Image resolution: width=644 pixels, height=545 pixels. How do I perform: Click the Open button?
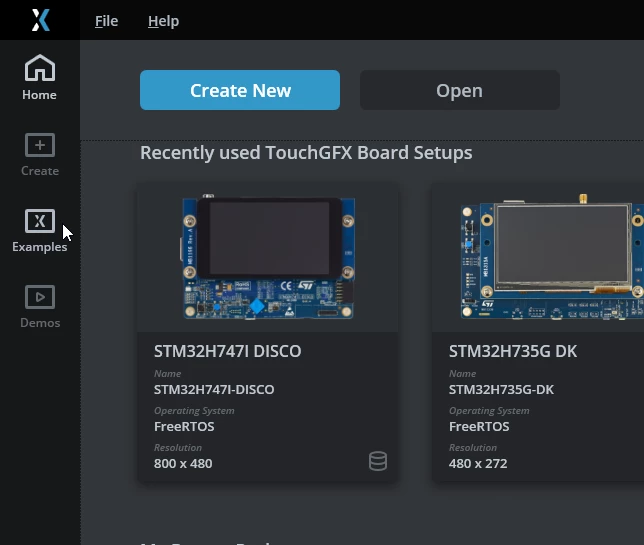(460, 90)
